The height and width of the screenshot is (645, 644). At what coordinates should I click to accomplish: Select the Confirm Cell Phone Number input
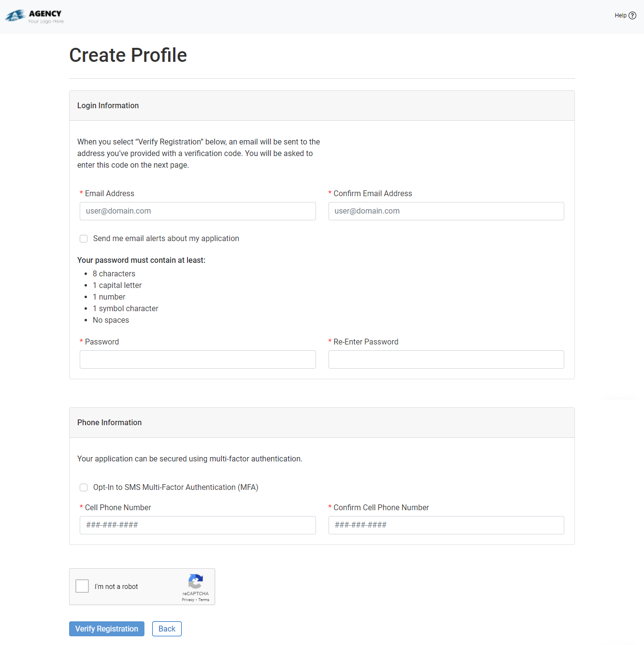click(x=446, y=525)
